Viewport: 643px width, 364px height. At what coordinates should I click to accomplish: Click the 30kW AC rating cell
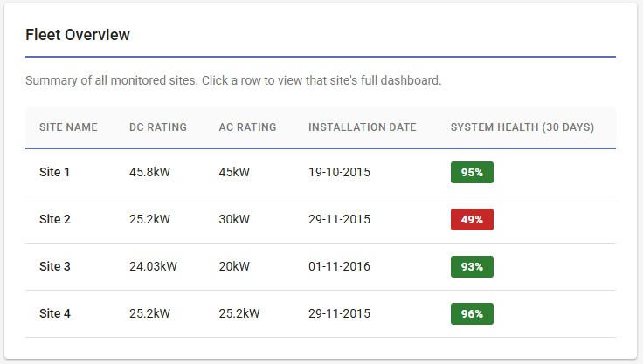point(234,220)
